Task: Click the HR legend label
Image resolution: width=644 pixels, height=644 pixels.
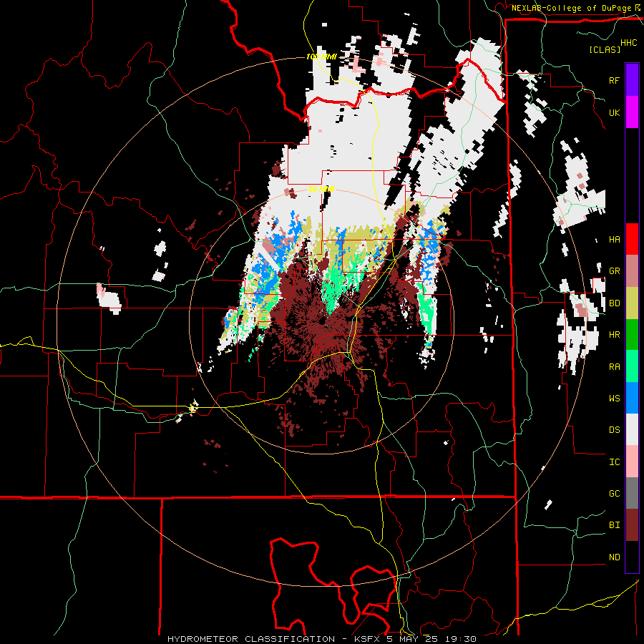Action: [614, 335]
